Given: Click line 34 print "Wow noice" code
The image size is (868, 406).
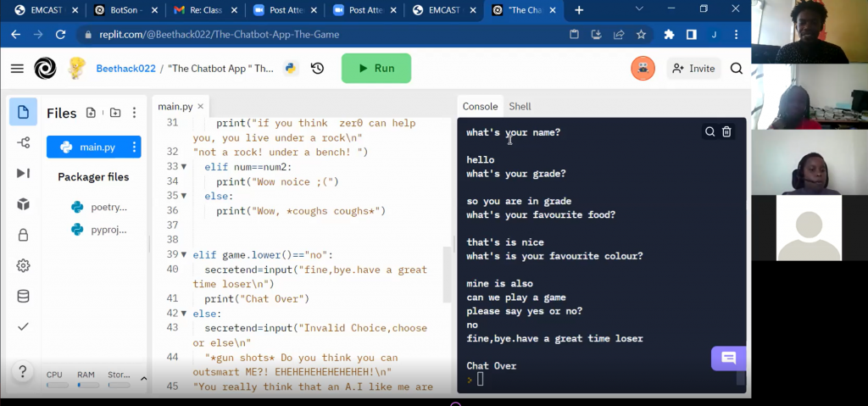Looking at the screenshot, I should (x=277, y=181).
